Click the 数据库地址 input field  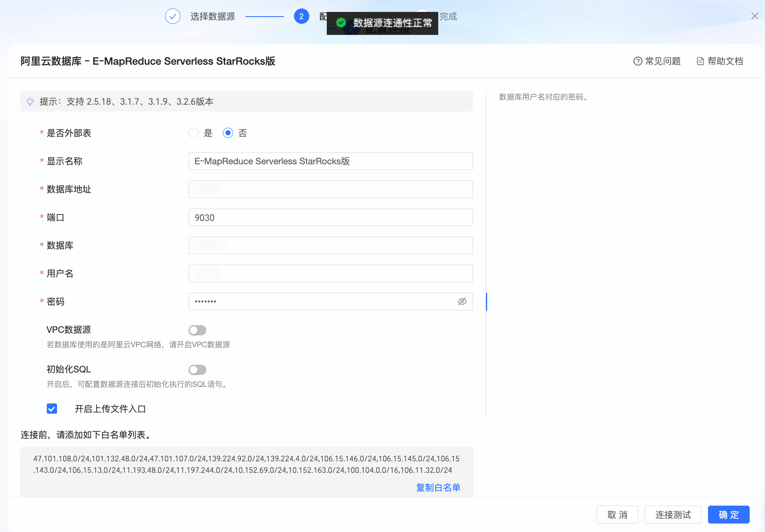point(331,189)
